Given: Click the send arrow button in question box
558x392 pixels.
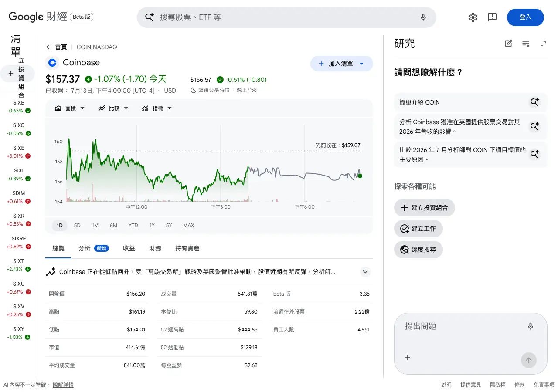Looking at the screenshot, I should tap(529, 360).
